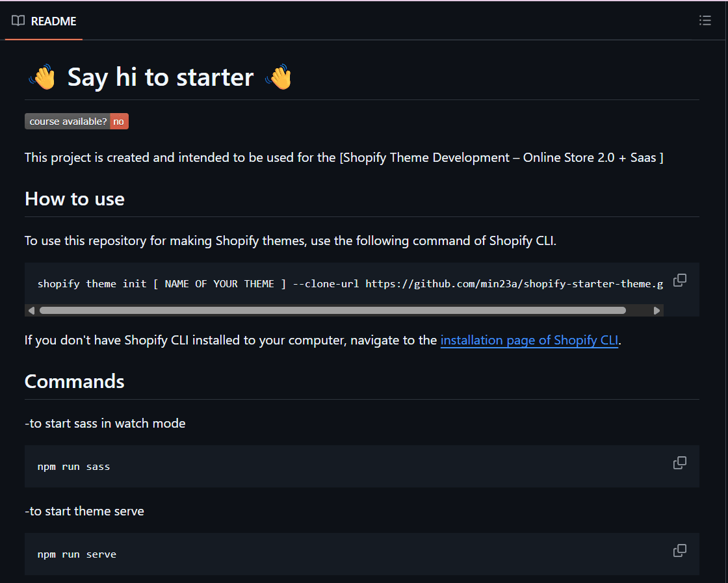Click the red 'no' section of the badge

pos(119,121)
